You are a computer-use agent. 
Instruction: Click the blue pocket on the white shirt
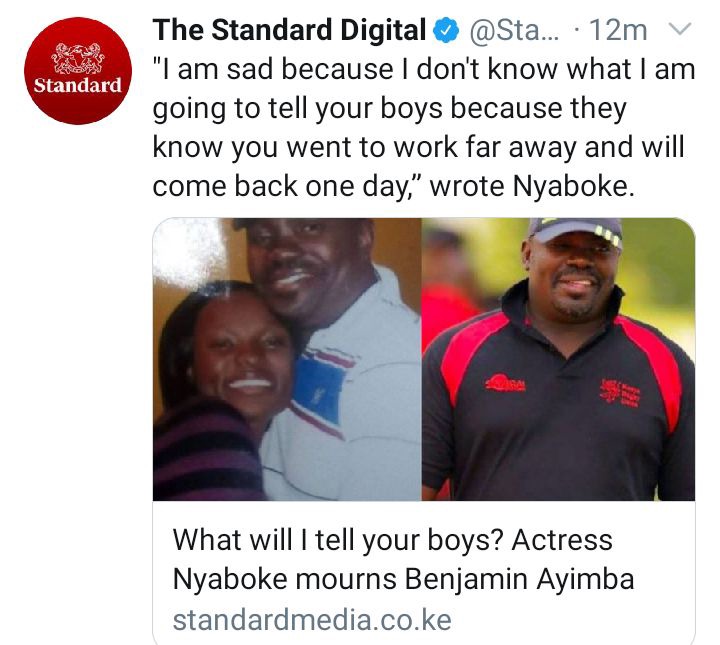[319, 385]
